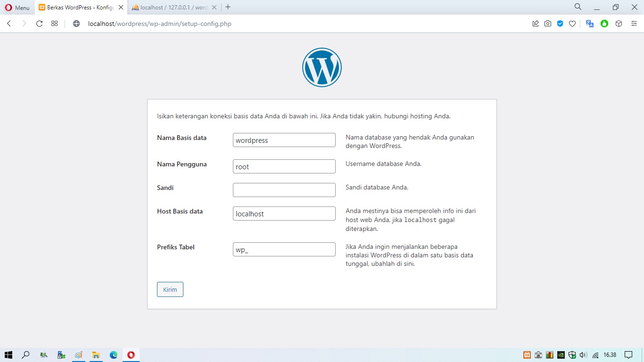Open the blue privacy shield icon
Viewport: 644px width, 362px height.
click(x=560, y=24)
